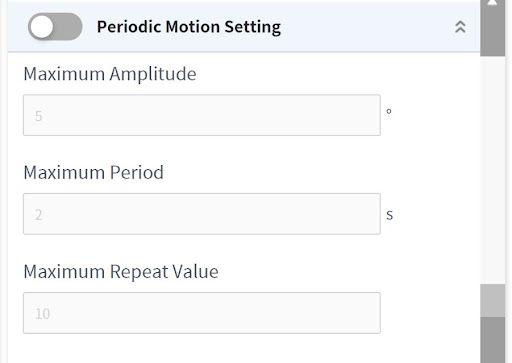512x363 pixels.
Task: Focus the Maximum Period input field
Action: click(202, 214)
